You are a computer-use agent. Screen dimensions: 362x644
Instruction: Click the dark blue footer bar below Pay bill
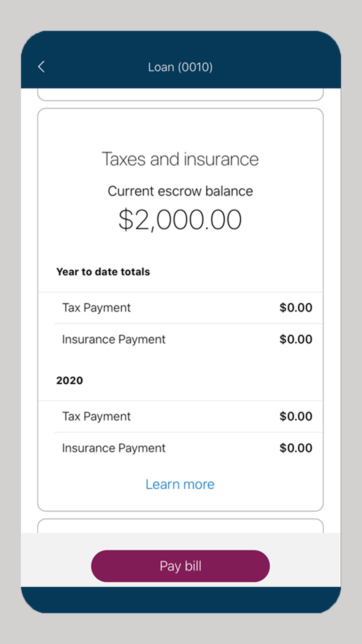(x=180, y=599)
